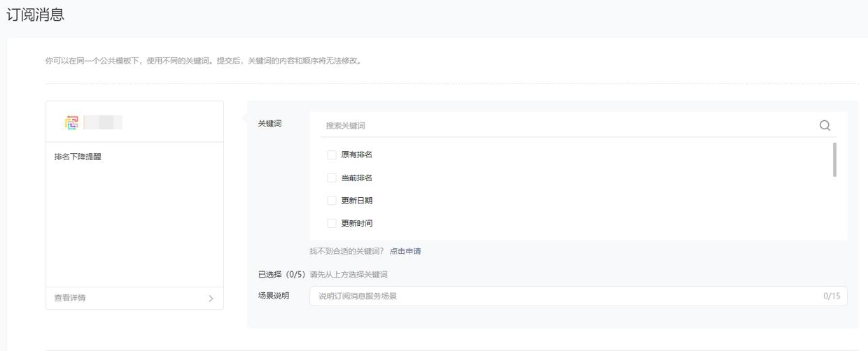This screenshot has height=351, width=868.
Task: Expand details with the 查看详情 chevron arrow
Action: coord(211,299)
